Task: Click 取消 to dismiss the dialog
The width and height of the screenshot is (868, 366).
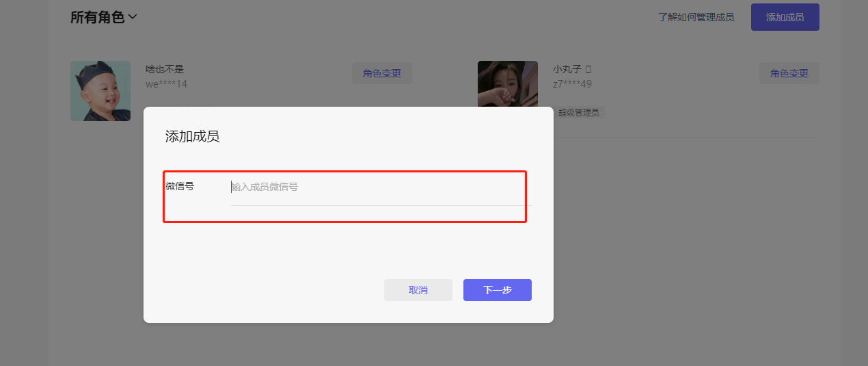Action: [x=418, y=290]
